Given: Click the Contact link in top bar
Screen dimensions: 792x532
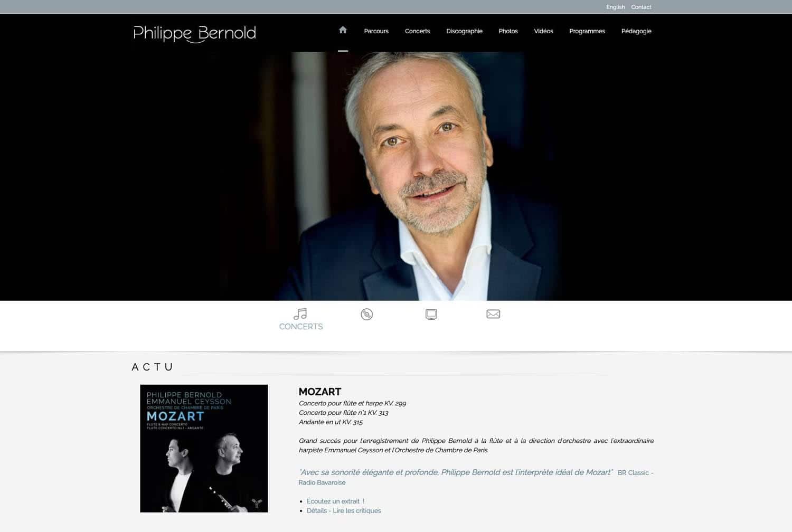Looking at the screenshot, I should pos(641,7).
